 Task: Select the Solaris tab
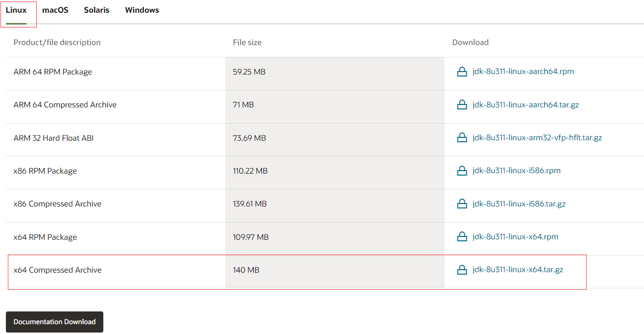(96, 10)
